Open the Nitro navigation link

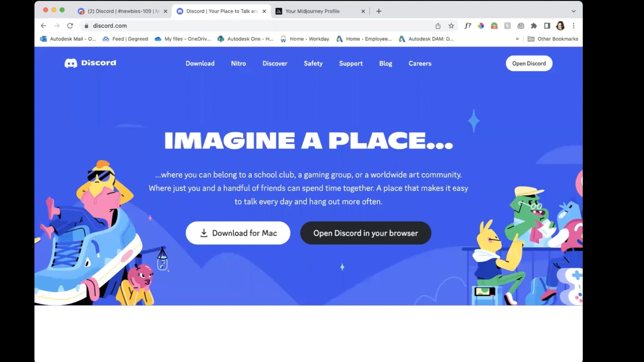tap(238, 63)
